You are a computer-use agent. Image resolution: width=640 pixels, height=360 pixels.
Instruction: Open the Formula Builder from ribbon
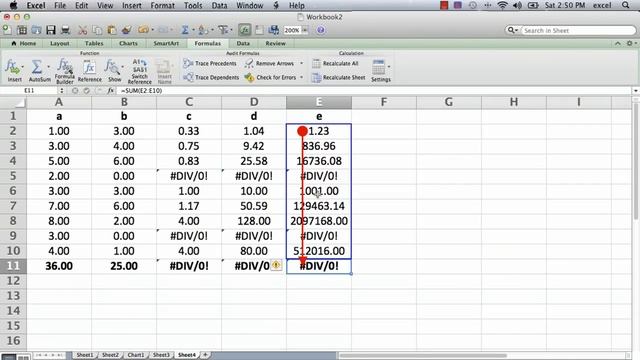point(65,70)
